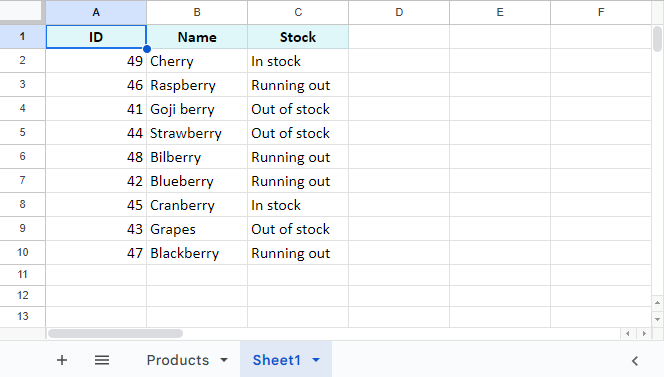664x377 pixels.
Task: Click the vertical scroll down arrow
Action: (657, 319)
